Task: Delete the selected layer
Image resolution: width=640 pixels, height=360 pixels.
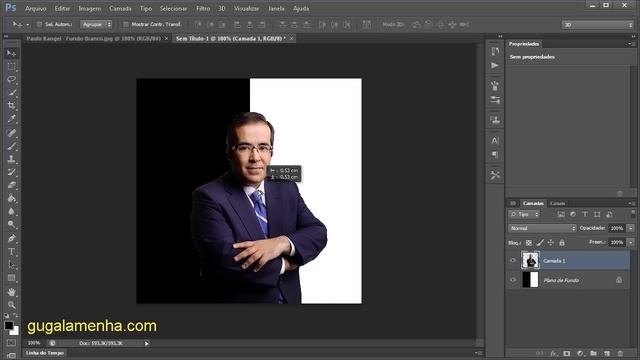Action: point(620,353)
